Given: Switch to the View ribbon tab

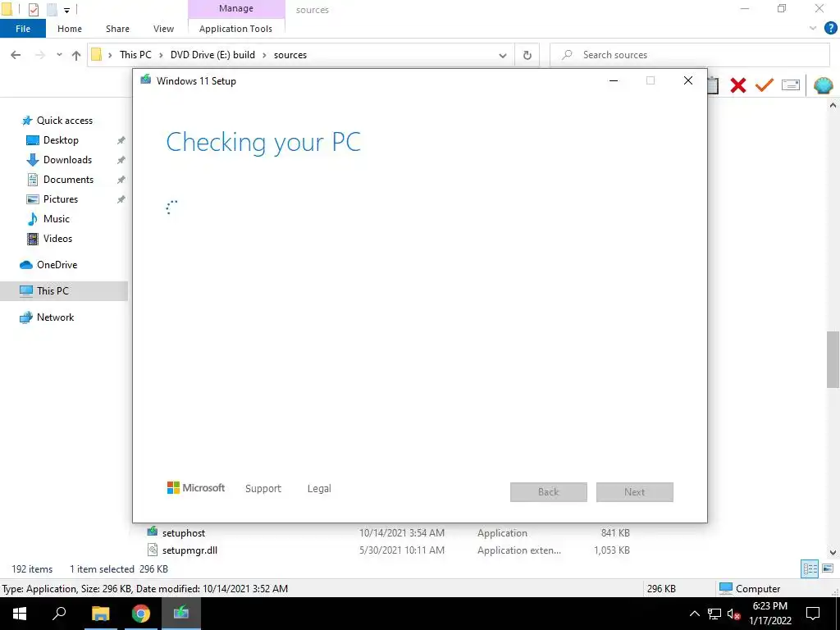Looking at the screenshot, I should (163, 29).
